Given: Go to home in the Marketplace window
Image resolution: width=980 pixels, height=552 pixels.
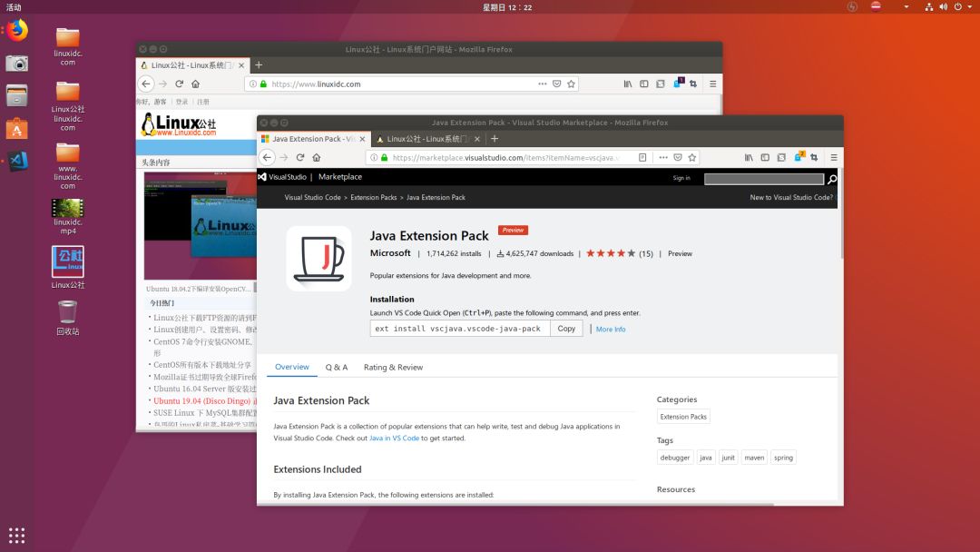Looking at the screenshot, I should coord(317,158).
